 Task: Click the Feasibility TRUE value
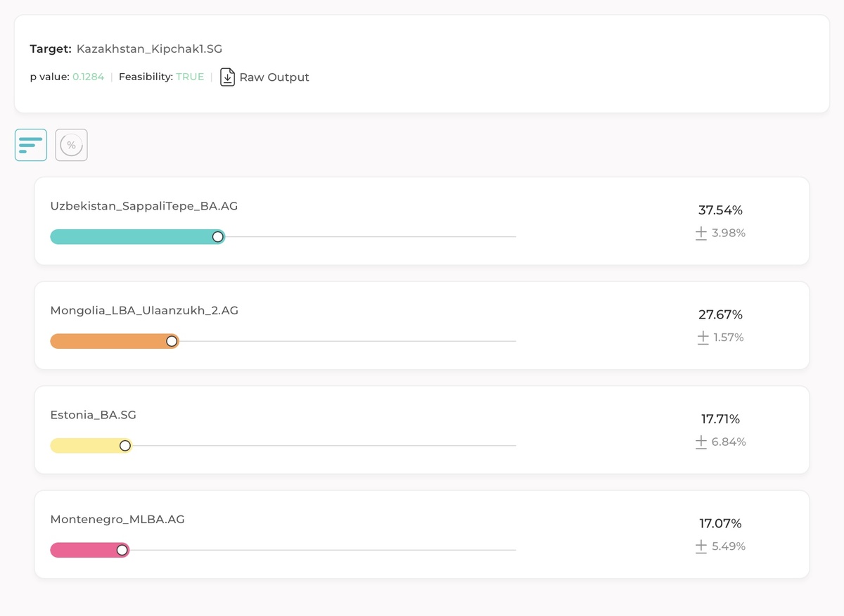click(x=190, y=77)
